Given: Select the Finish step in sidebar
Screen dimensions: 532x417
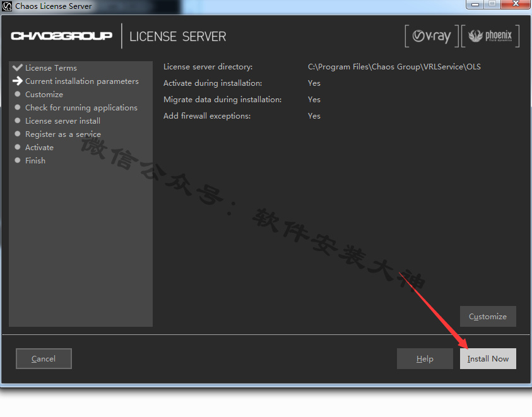Looking at the screenshot, I should pos(35,160).
